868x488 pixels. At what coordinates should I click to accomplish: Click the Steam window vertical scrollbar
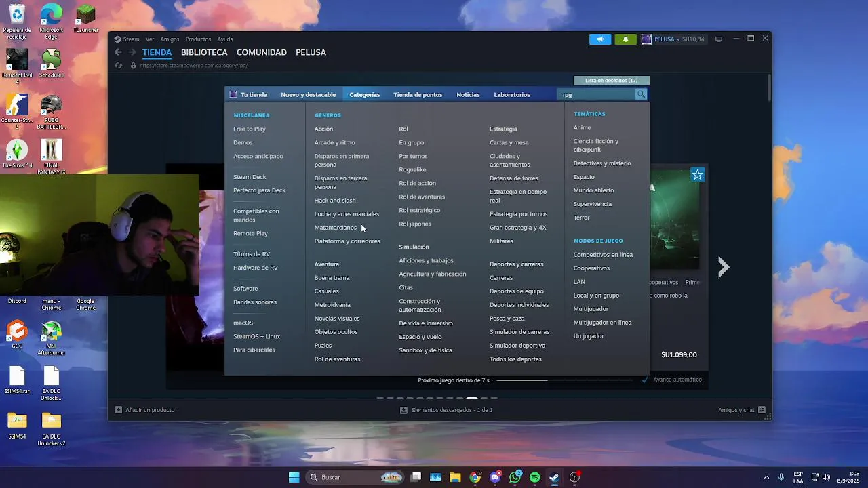pyautogui.click(x=769, y=88)
